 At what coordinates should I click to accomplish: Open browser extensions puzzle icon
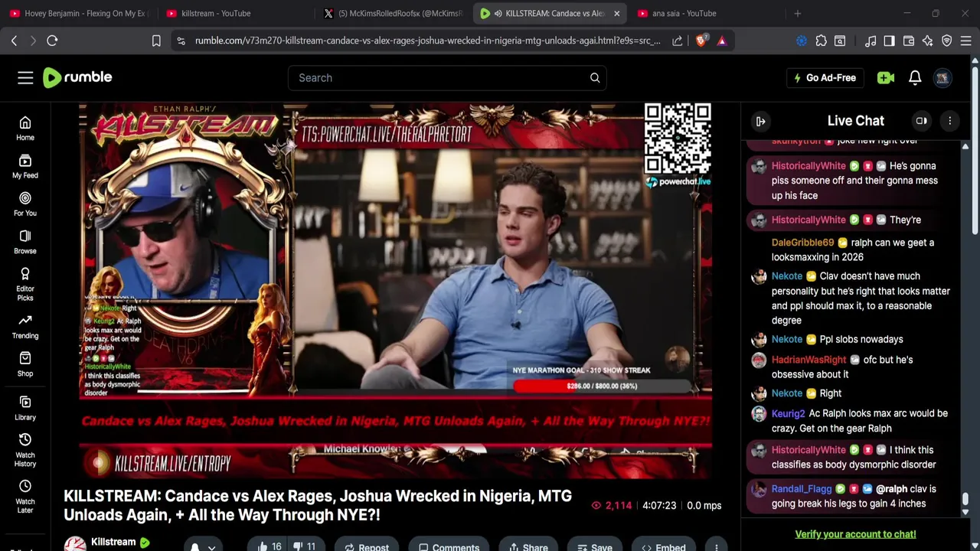tap(821, 41)
